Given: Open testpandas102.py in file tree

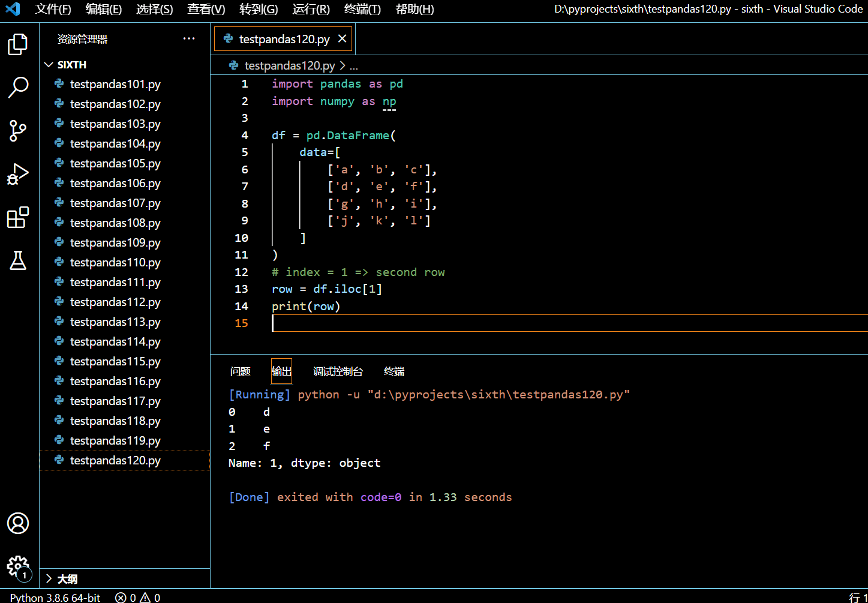Looking at the screenshot, I should coord(125,104).
